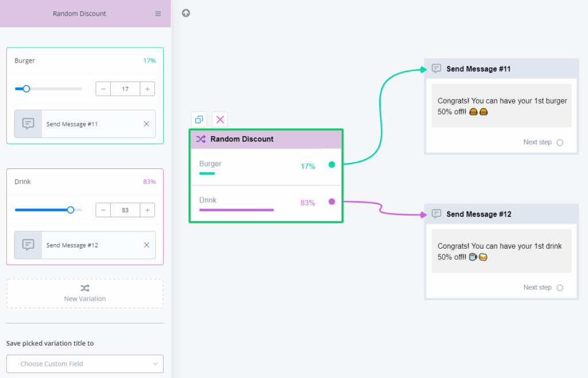Click the shuffle icon in Random Discount node title
The height and width of the screenshot is (378, 588).
pos(201,139)
